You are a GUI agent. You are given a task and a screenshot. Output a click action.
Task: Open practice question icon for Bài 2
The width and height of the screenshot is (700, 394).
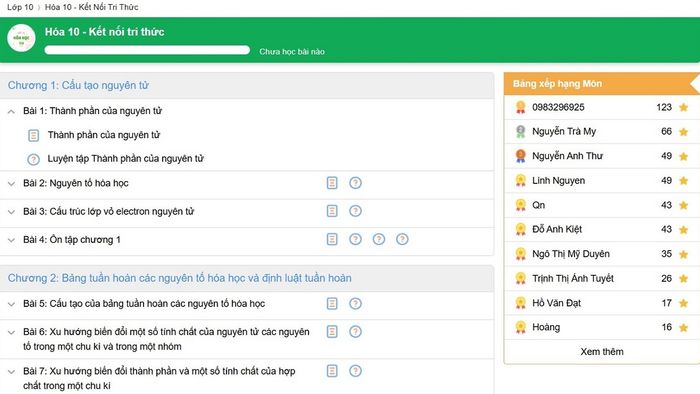point(355,183)
